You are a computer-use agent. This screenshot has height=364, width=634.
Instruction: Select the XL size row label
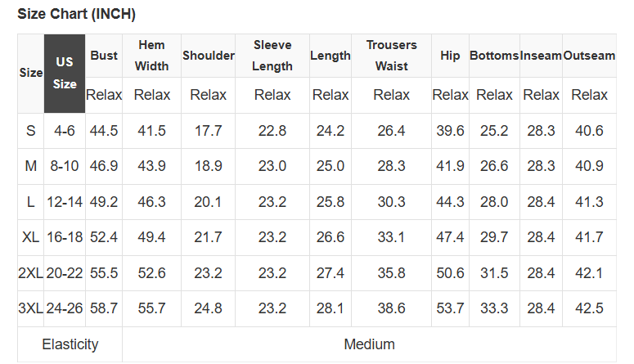[31, 237]
